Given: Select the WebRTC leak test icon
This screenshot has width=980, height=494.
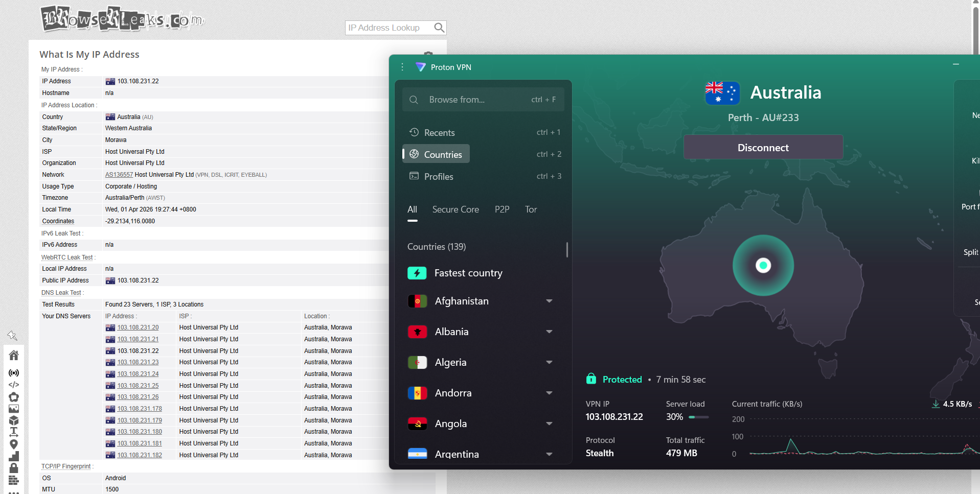Looking at the screenshot, I should pyautogui.click(x=14, y=372).
